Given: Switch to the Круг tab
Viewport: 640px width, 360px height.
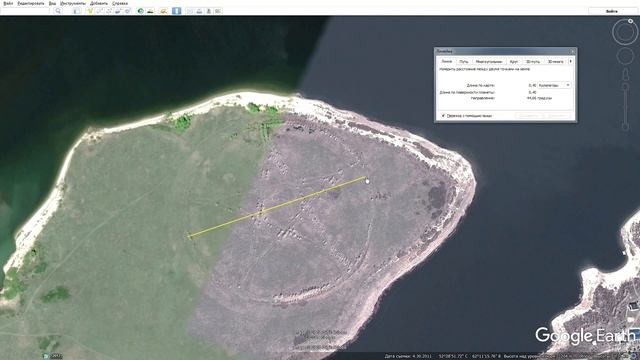Looking at the screenshot, I should pos(514,61).
